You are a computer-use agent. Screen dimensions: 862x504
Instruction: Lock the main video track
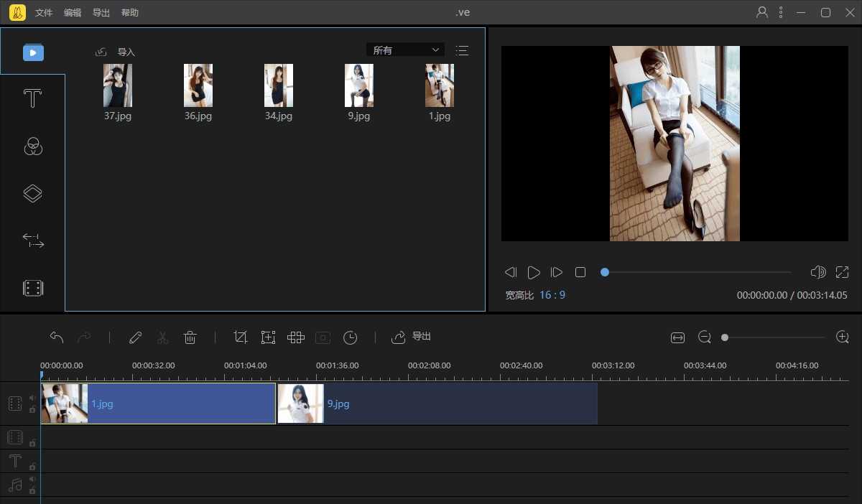click(32, 409)
